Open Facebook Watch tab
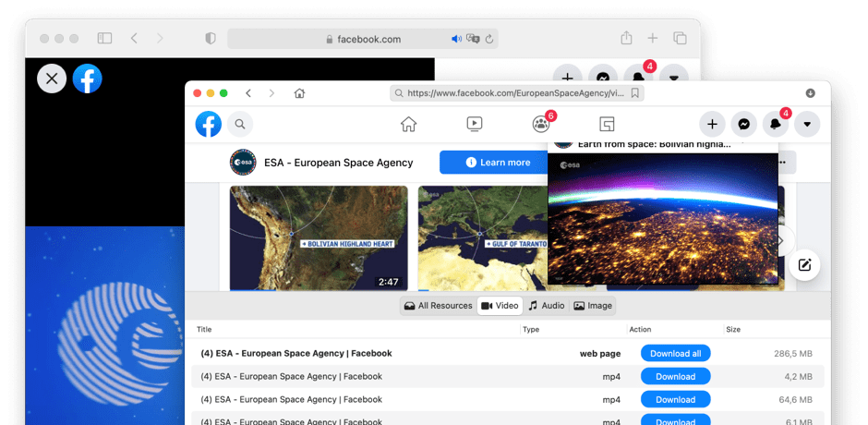 (x=475, y=124)
